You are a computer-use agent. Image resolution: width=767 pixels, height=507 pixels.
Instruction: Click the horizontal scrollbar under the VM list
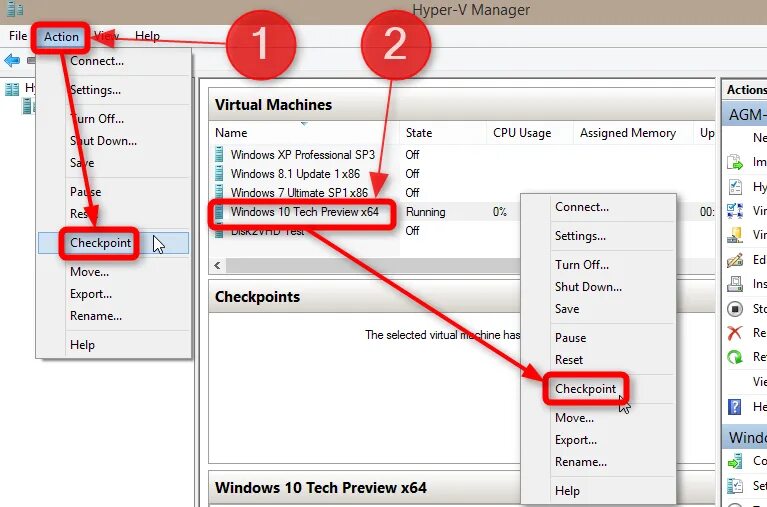tap(372, 265)
